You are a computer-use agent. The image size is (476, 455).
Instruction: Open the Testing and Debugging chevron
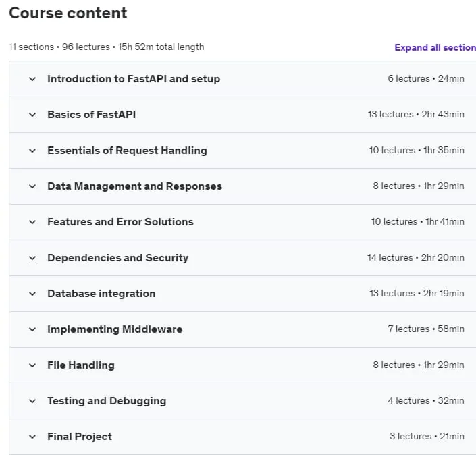(x=32, y=401)
